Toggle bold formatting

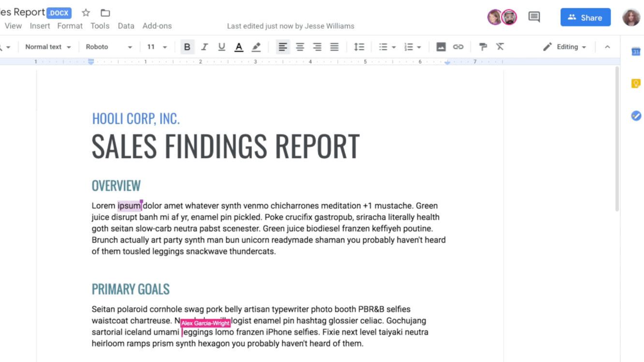187,47
